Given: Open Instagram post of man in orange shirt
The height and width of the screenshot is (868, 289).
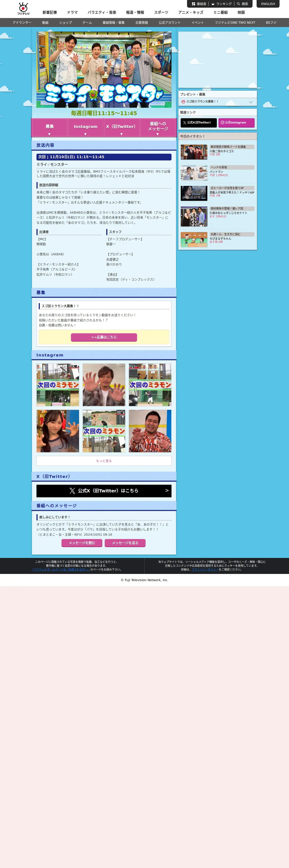Looking at the screenshot, I should click(150, 431).
